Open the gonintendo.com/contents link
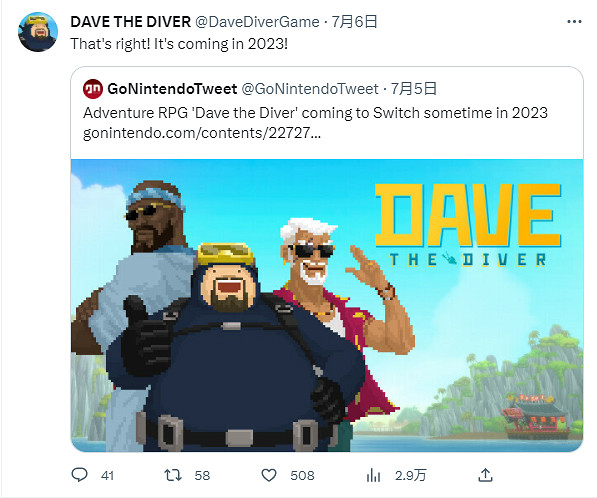The width and height of the screenshot is (597, 498). click(x=202, y=133)
